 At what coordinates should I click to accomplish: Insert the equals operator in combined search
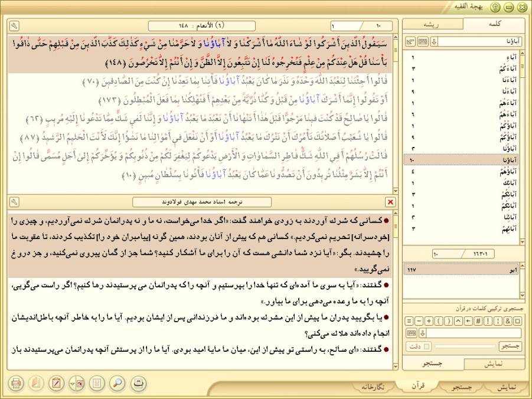tap(409, 321)
